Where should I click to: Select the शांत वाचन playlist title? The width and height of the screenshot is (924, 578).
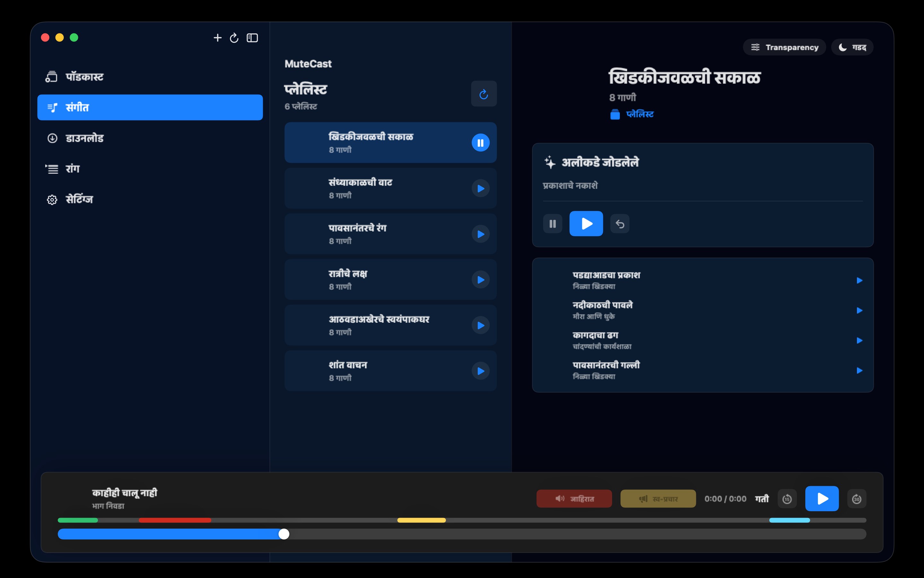pyautogui.click(x=348, y=365)
